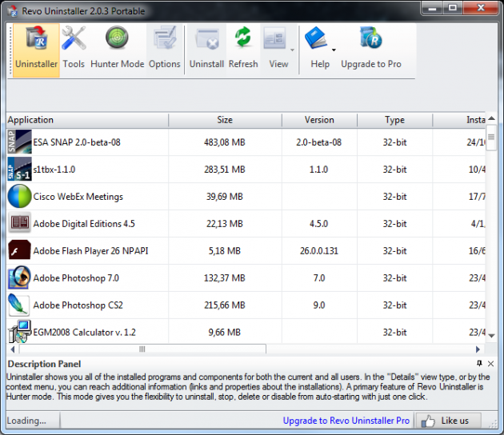Screen dimensions: 504x435
Task: Click the View toolbar icon
Action: pos(275,38)
